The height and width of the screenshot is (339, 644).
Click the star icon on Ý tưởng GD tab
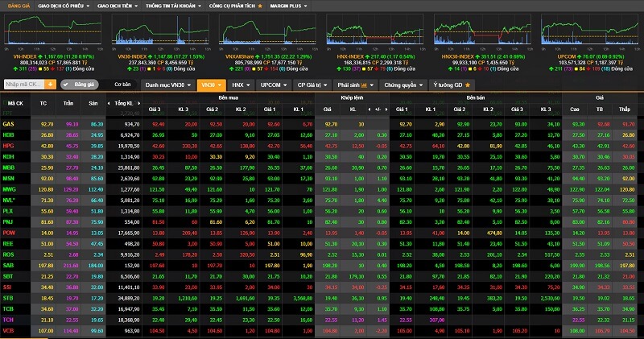[x=466, y=84]
